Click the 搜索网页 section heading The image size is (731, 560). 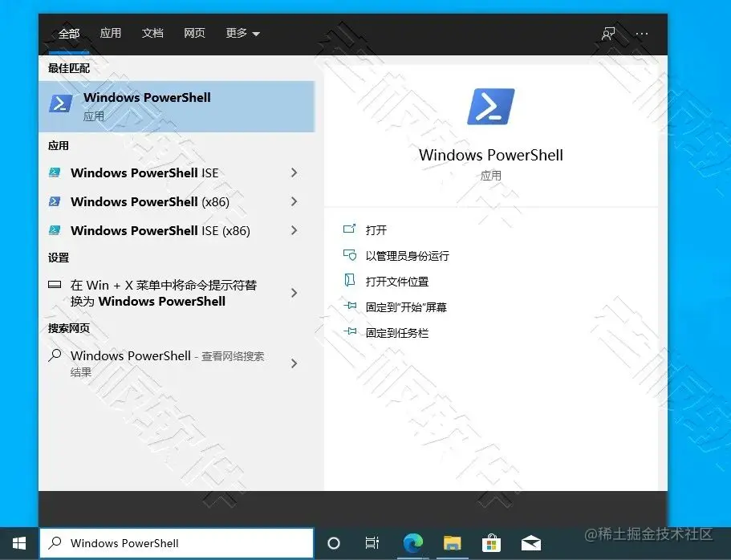click(x=69, y=328)
